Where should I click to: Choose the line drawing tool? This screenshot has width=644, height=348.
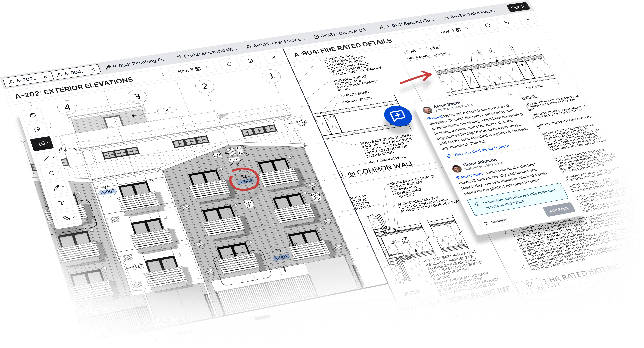47,158
